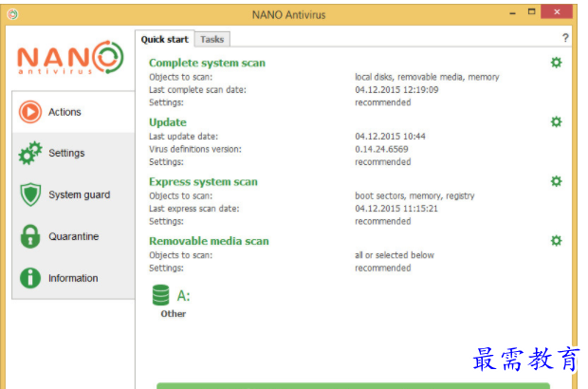Click virus definitions version 0.14.24.6569
Screen dimensions: 588x389
click(x=381, y=149)
